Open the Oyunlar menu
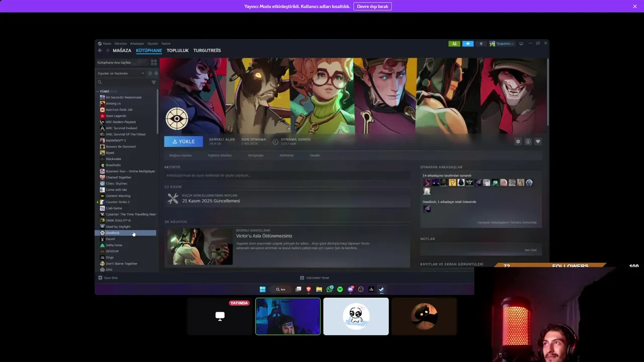This screenshot has width=644, height=362. coord(152,44)
